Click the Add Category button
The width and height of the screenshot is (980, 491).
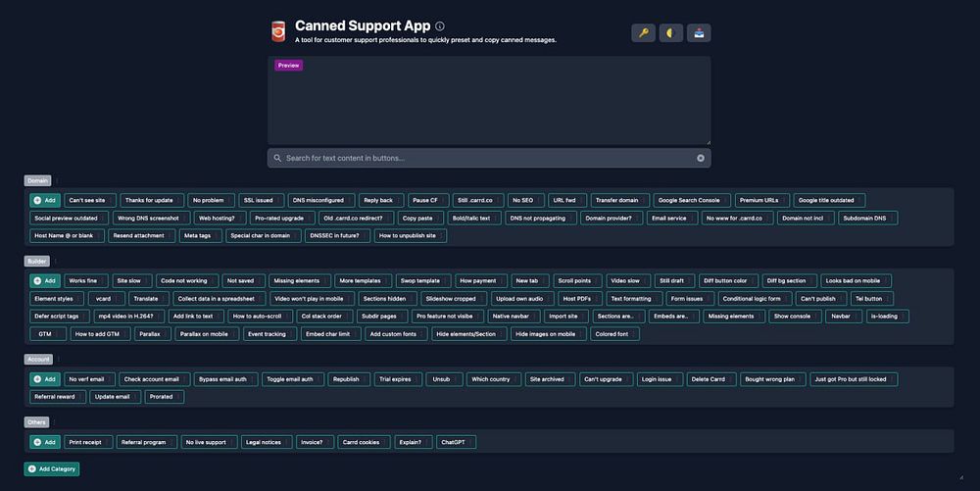[x=52, y=469]
